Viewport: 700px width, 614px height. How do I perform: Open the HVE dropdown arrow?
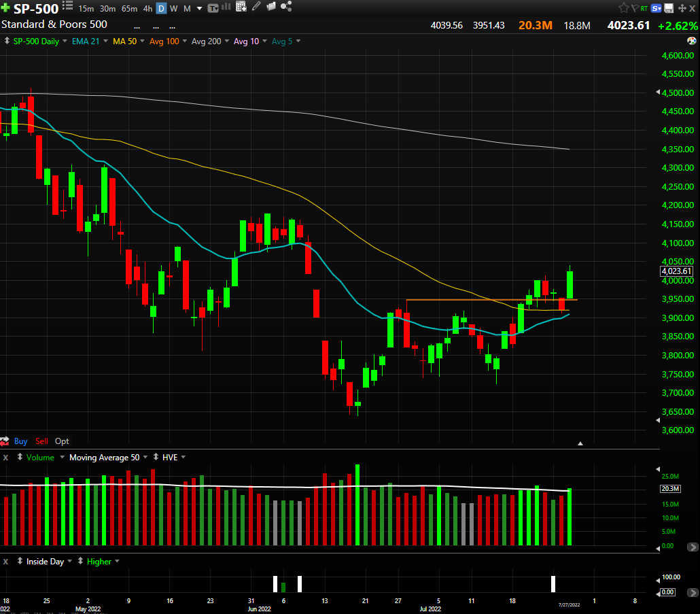[x=183, y=457]
